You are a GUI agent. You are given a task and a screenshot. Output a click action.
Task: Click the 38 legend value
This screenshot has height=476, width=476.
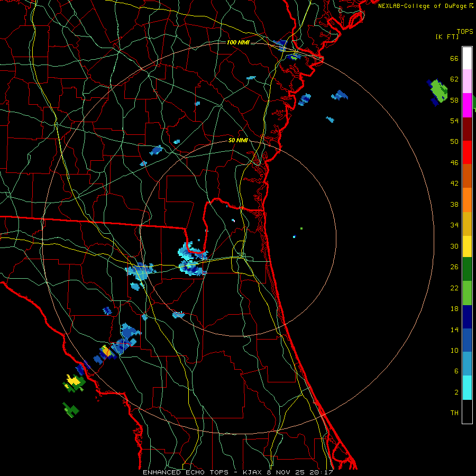(x=454, y=204)
